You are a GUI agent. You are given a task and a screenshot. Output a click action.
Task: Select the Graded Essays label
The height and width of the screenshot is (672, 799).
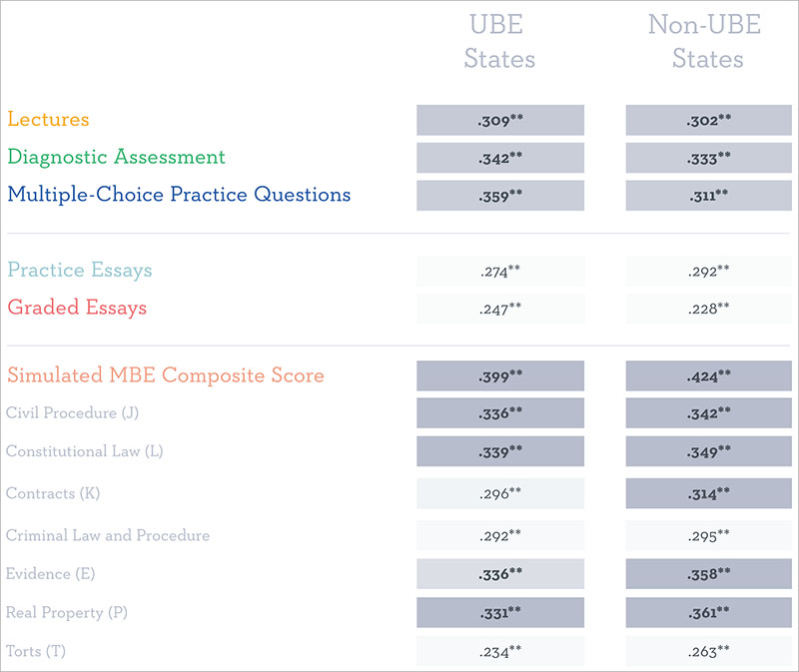(77, 308)
